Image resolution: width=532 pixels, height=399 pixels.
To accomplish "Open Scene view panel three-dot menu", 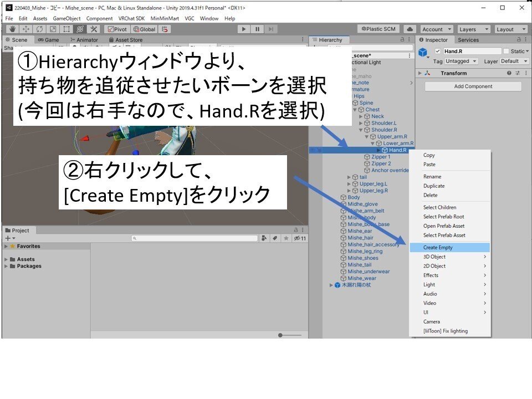I will [x=303, y=39].
